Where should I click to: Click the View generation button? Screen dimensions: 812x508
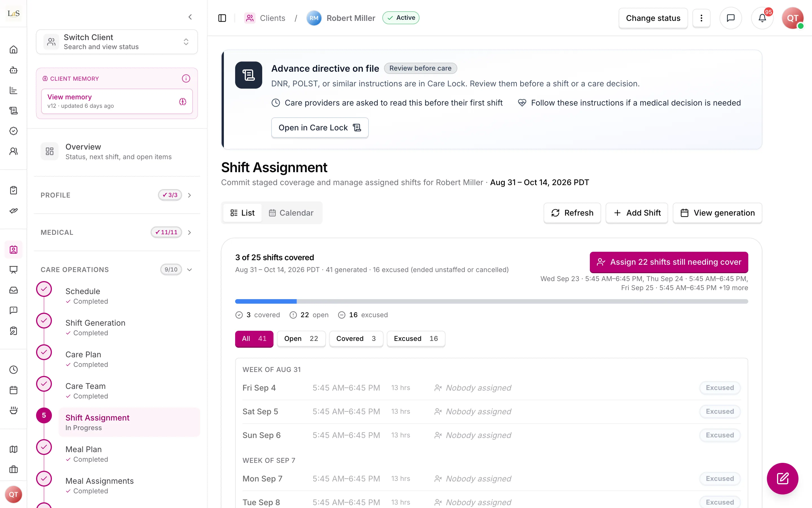(717, 213)
